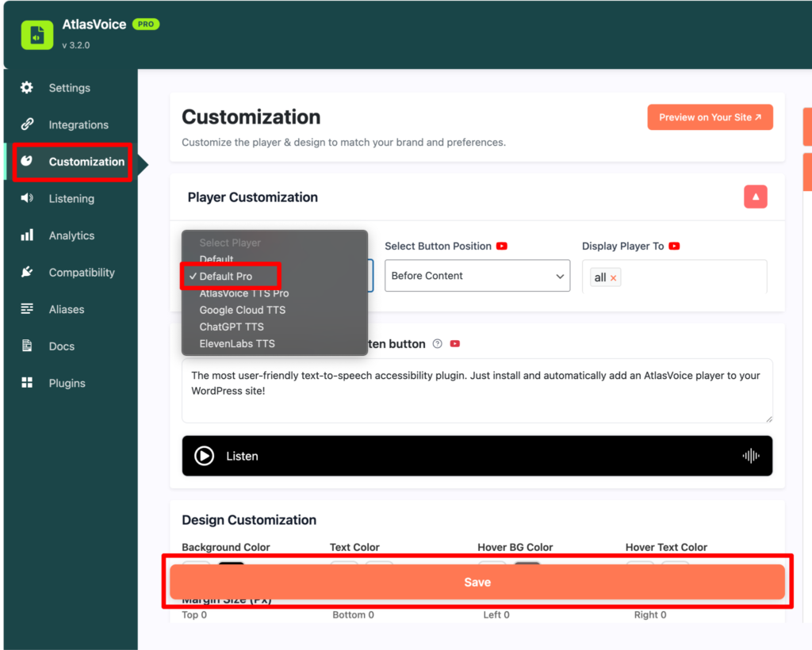This screenshot has height=650, width=812.
Task: Click the Listen label in the player
Action: pos(242,456)
